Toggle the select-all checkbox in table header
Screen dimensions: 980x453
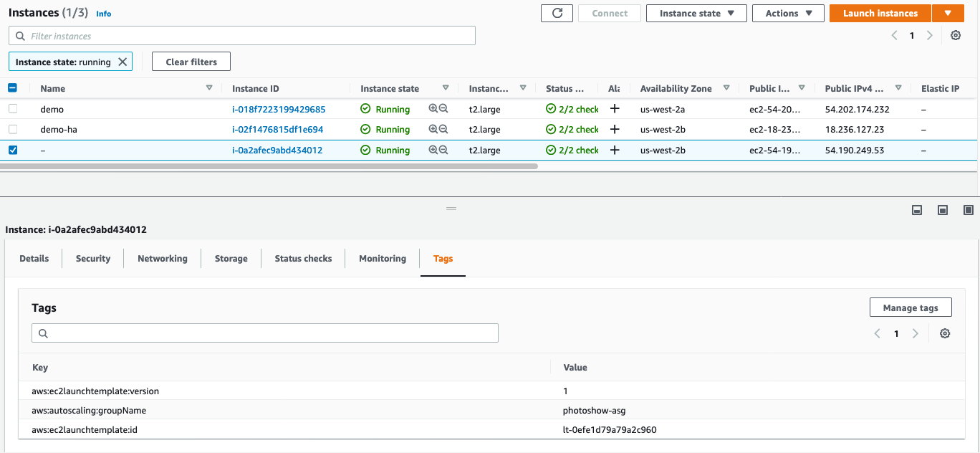coord(13,88)
